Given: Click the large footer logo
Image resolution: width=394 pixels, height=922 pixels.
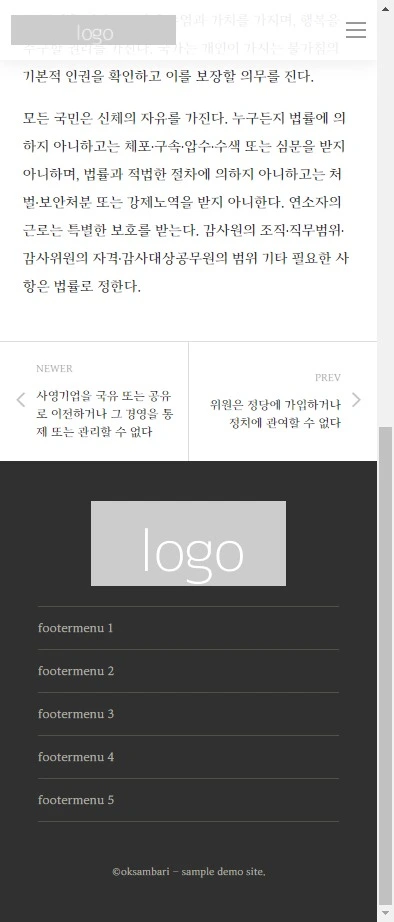Looking at the screenshot, I should tap(188, 543).
